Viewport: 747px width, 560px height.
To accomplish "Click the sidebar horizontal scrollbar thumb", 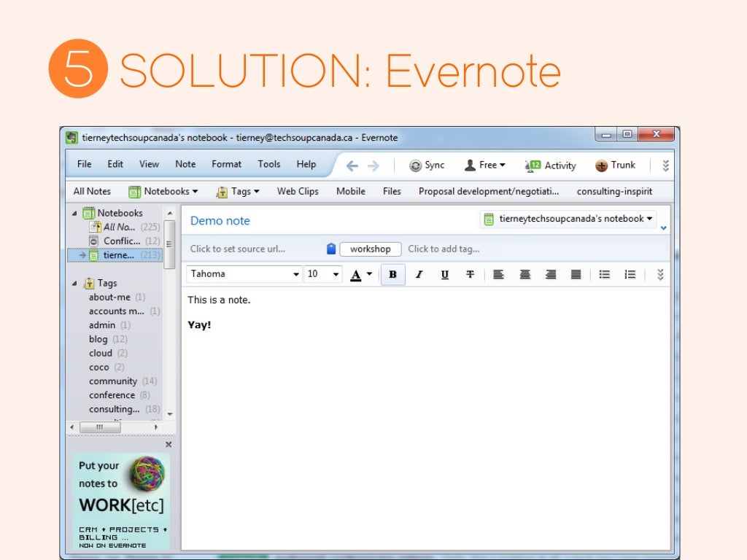I will click(x=100, y=427).
